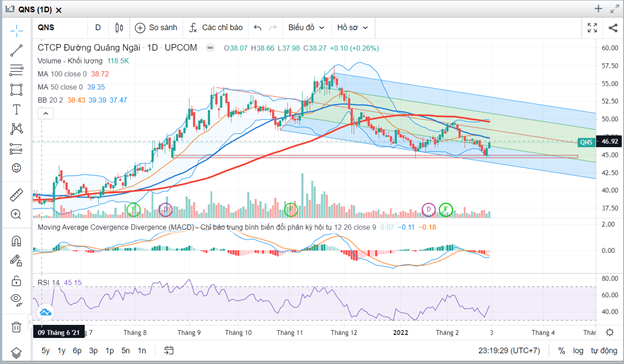This screenshot has height=364, width=624.
Task: Lock all drawing tools
Action: click(x=16, y=280)
